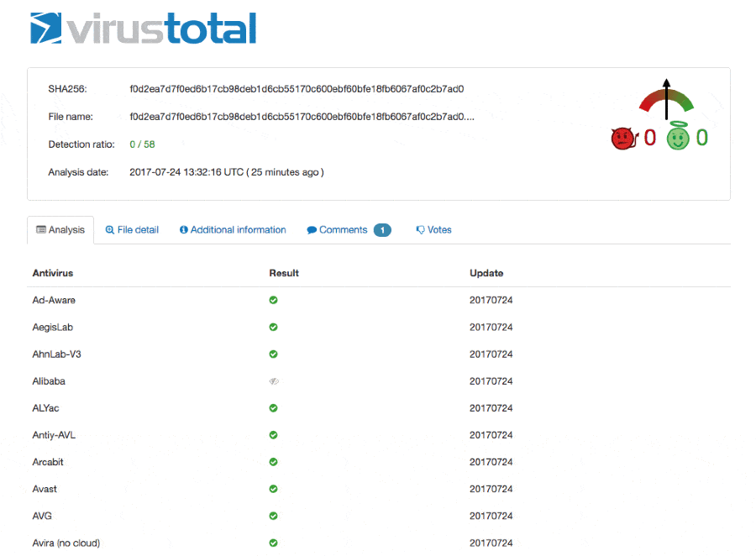
Task: Select the AegisLab antivirus name
Action: [53, 327]
